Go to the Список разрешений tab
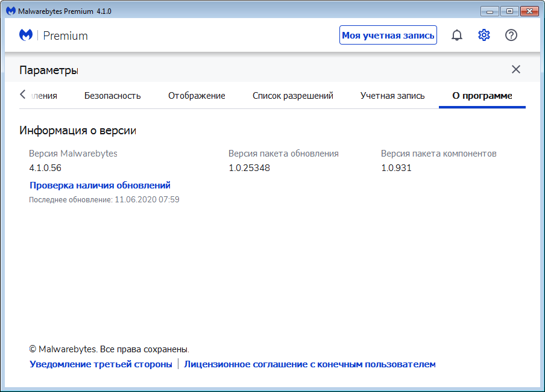 pyautogui.click(x=292, y=96)
